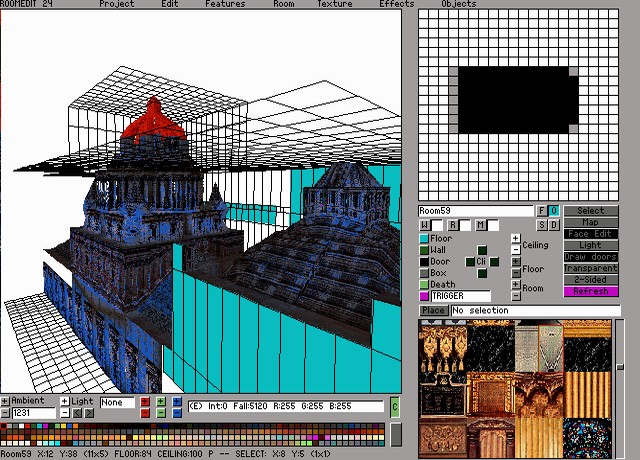Open the Effects menu
This screenshot has height=460, width=640.
click(396, 4)
